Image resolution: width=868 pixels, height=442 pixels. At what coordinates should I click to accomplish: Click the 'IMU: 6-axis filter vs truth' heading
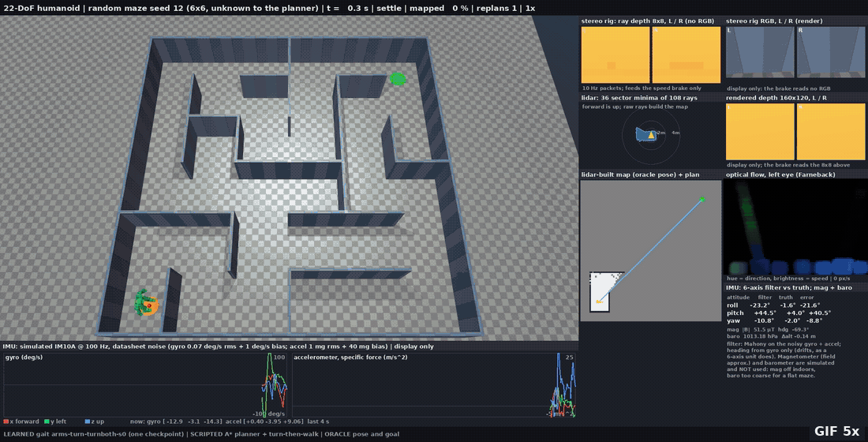pos(789,287)
